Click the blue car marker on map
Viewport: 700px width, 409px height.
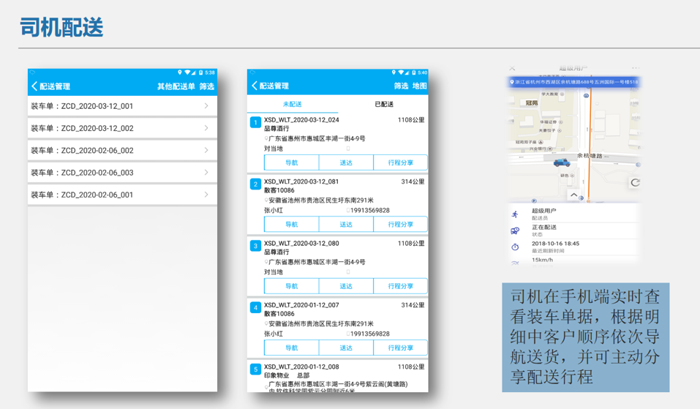(x=561, y=163)
